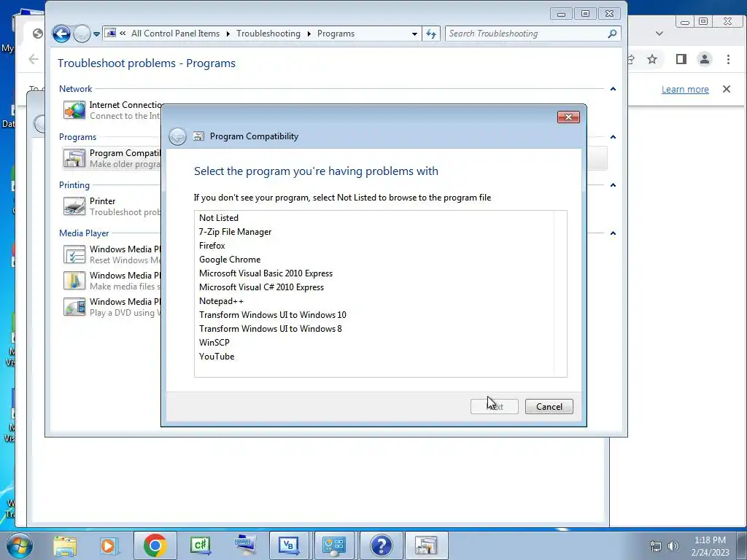Click Chrome's back arrow
Screen dimensions: 747x560
point(34,59)
